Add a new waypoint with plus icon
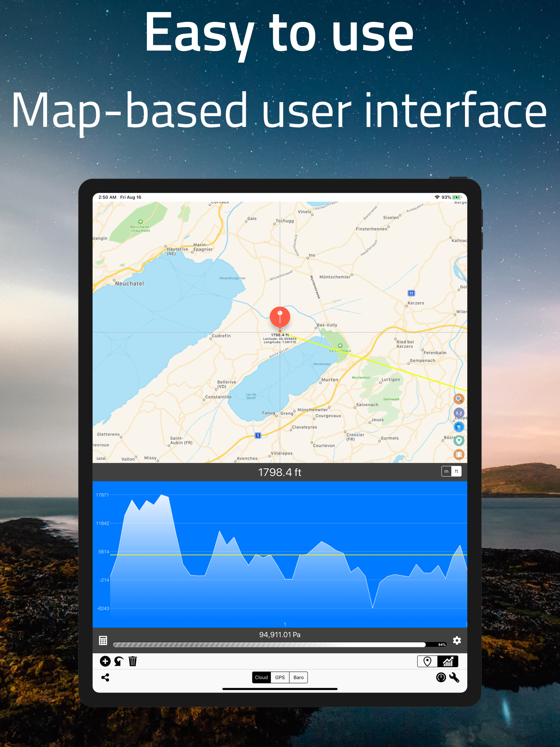Image resolution: width=560 pixels, height=747 pixels. (105, 661)
